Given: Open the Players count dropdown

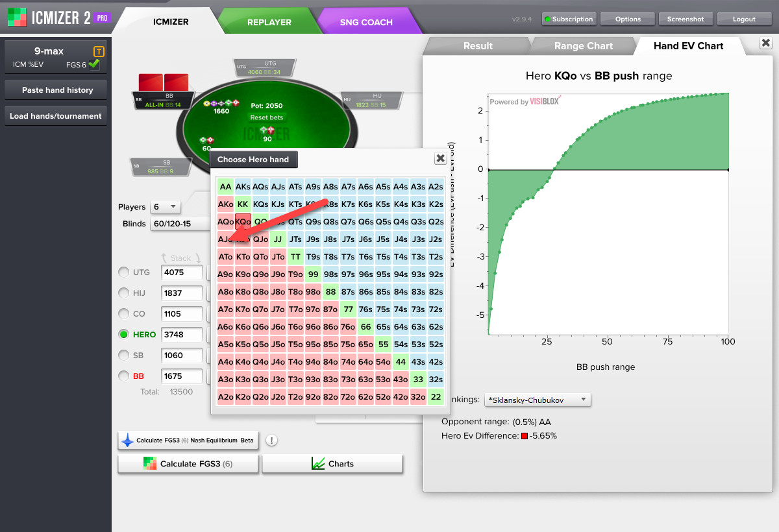Looking at the screenshot, I should click(x=165, y=207).
